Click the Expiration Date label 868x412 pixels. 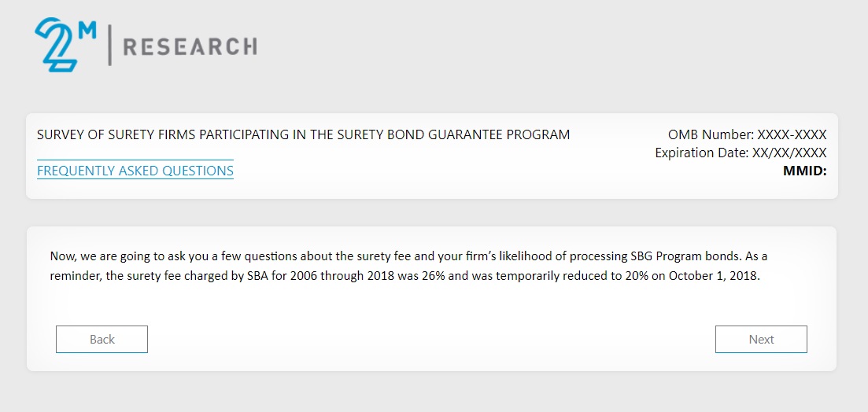click(x=702, y=153)
